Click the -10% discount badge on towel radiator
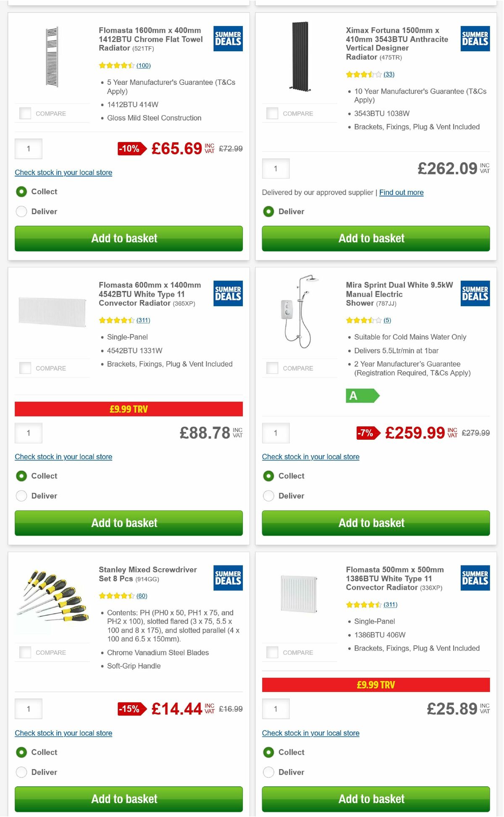 [129, 148]
